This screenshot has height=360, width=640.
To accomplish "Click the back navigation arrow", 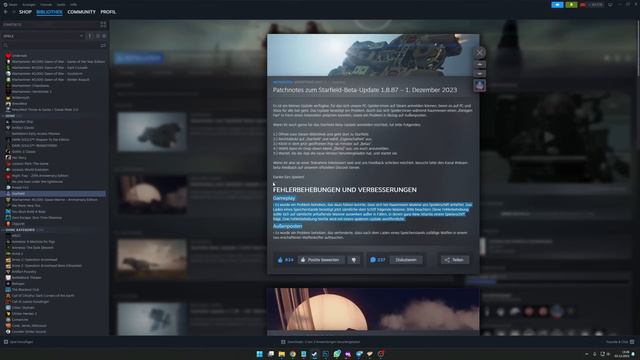I will (x=6, y=12).
